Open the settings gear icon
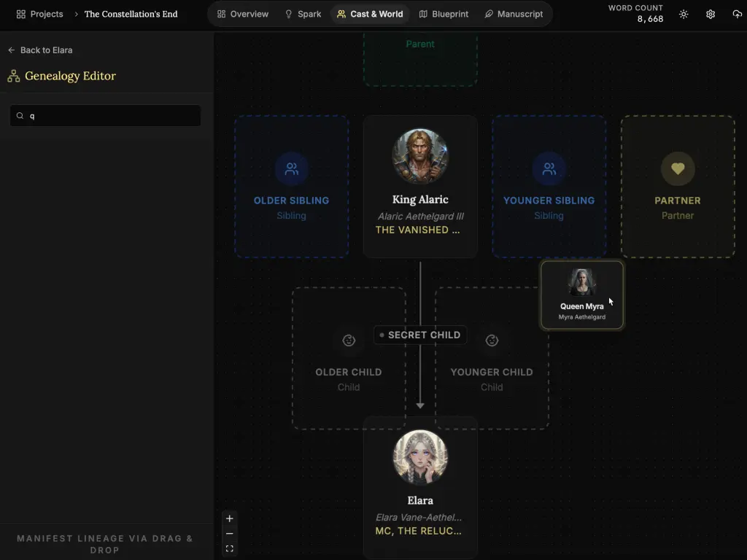The width and height of the screenshot is (747, 560). [711, 14]
